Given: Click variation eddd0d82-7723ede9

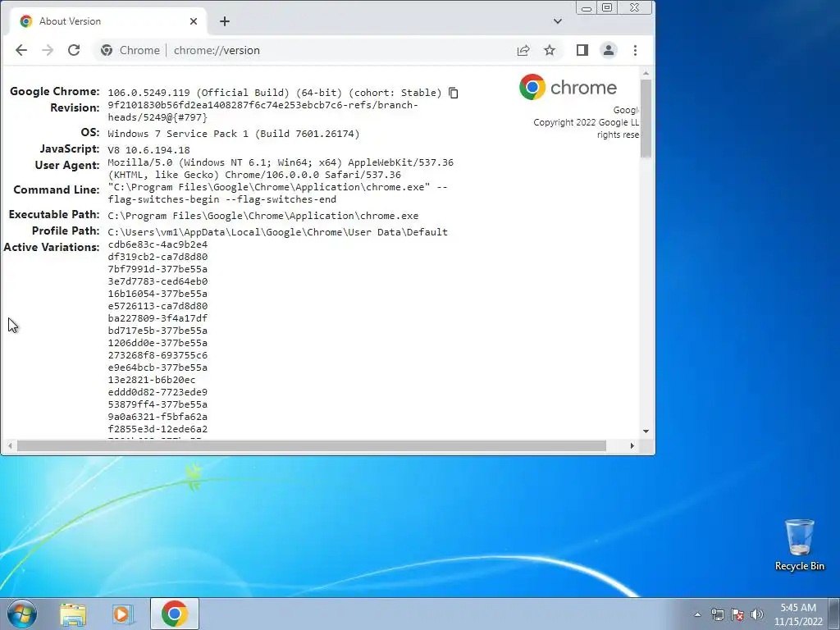Looking at the screenshot, I should coord(157,392).
